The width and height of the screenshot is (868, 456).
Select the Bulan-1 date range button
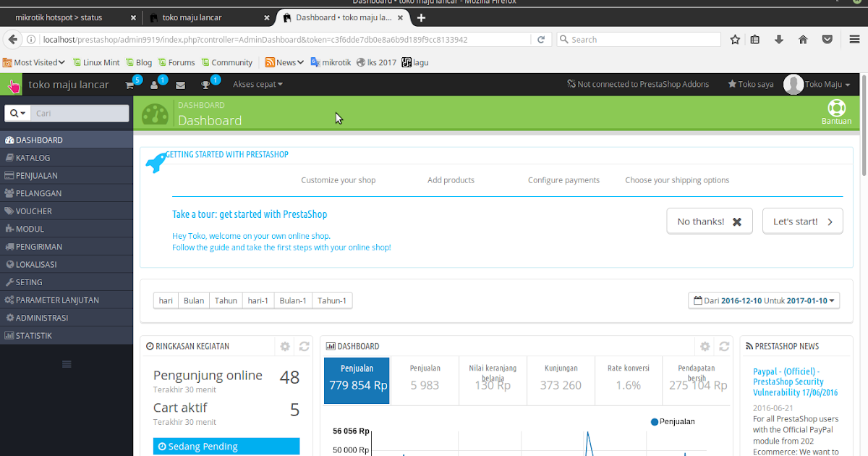(x=293, y=300)
